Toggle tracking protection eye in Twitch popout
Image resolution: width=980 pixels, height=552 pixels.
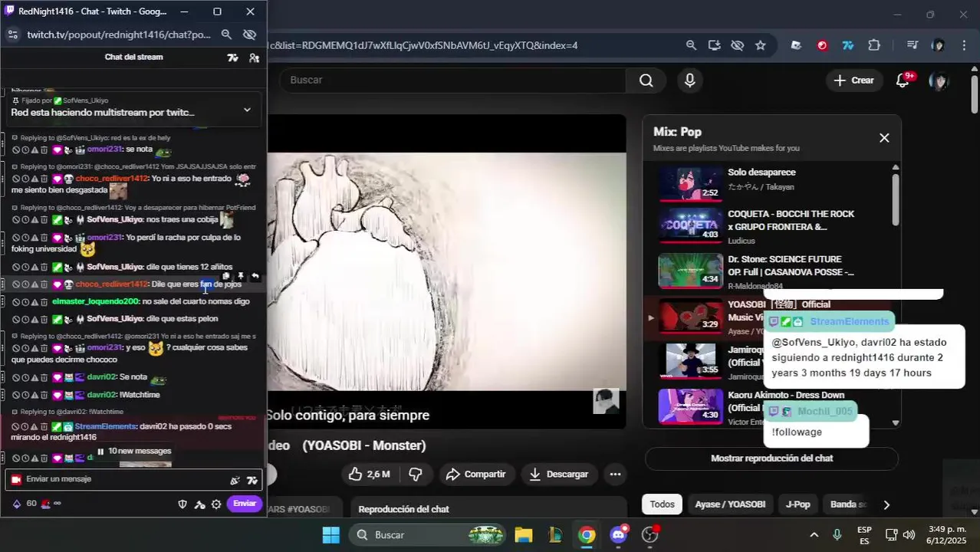tap(249, 34)
